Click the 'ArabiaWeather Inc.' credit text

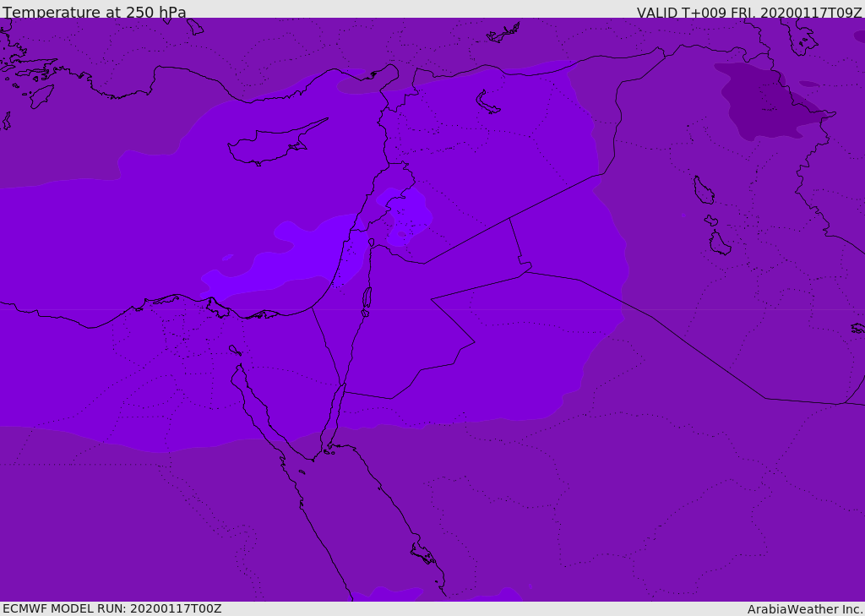[804, 609]
